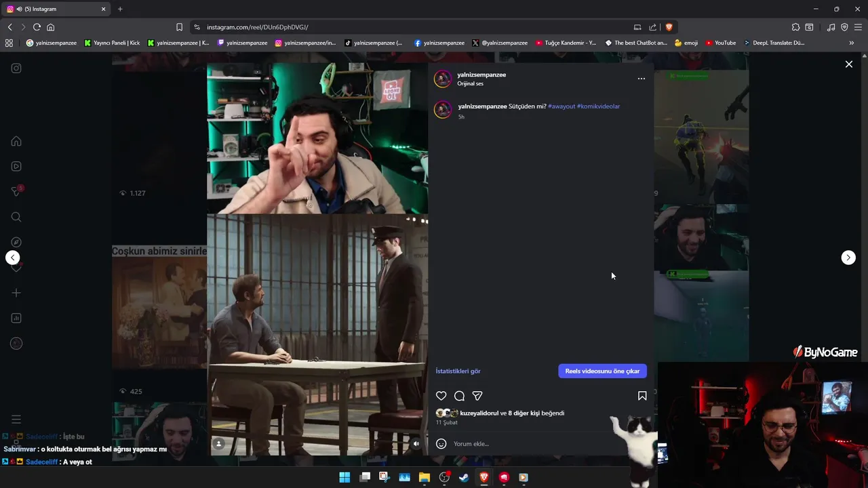Close the Instagram browser tab
The height and width of the screenshot is (488, 868).
[104, 9]
